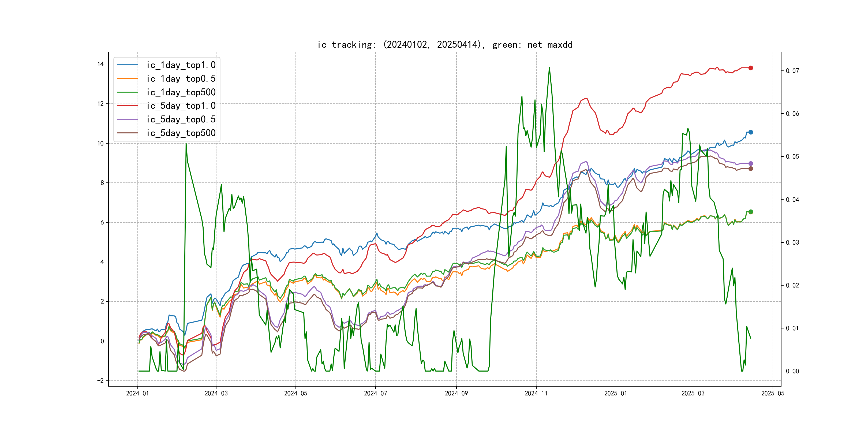
Task: Click the right y-axis tick label 0.00
Action: click(792, 371)
